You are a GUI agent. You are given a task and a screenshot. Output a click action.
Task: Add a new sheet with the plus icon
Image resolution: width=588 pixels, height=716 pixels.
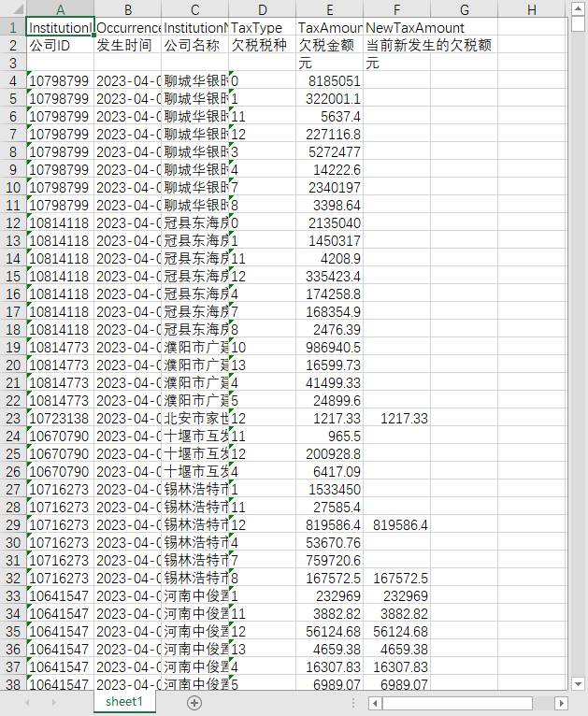pos(194,703)
